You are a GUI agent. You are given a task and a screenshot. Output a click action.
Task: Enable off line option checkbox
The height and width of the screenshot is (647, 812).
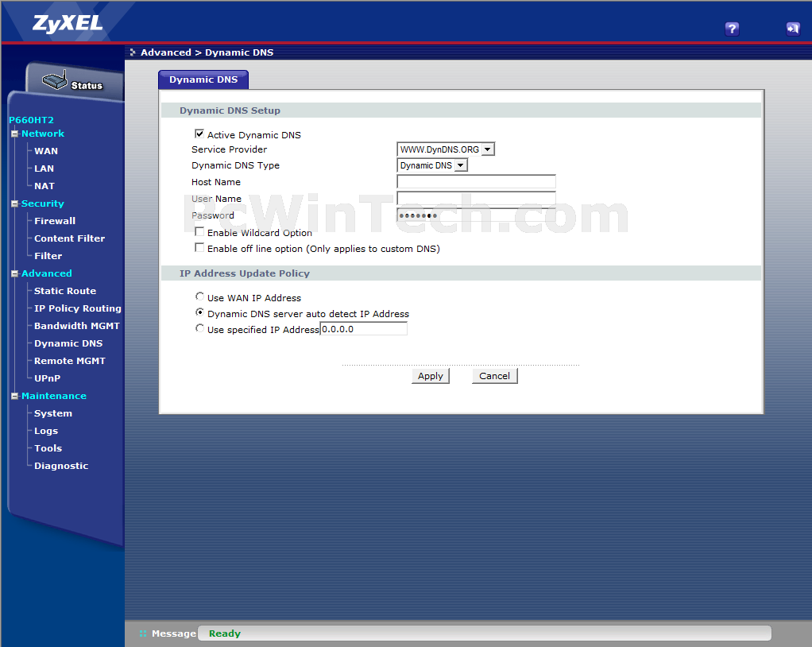[199, 248]
